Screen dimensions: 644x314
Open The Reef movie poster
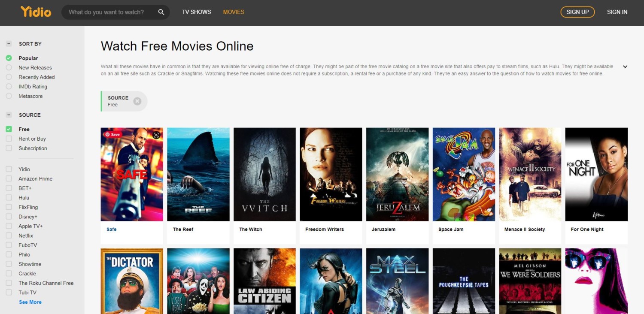(198, 174)
